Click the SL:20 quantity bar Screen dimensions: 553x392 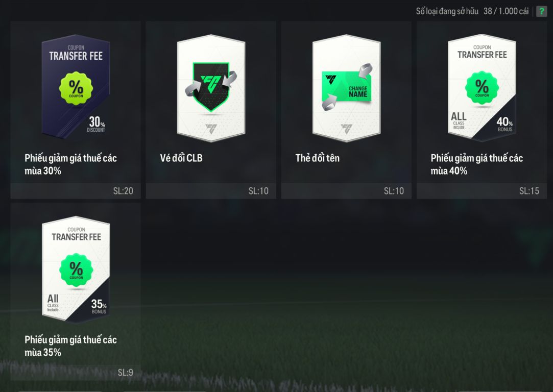tap(76, 191)
